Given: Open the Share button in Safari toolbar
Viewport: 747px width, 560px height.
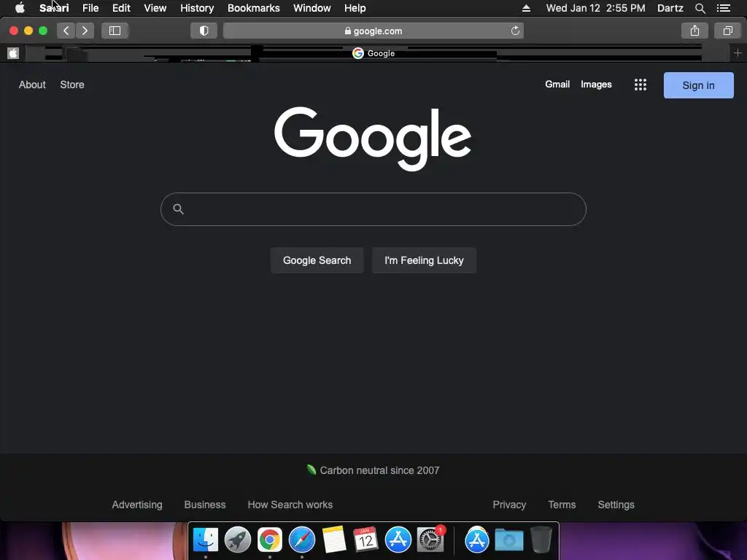Looking at the screenshot, I should (694, 31).
